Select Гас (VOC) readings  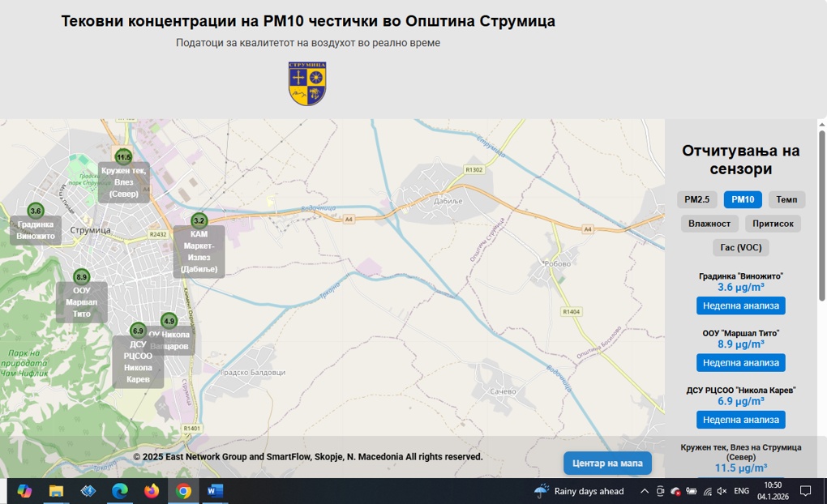741,247
